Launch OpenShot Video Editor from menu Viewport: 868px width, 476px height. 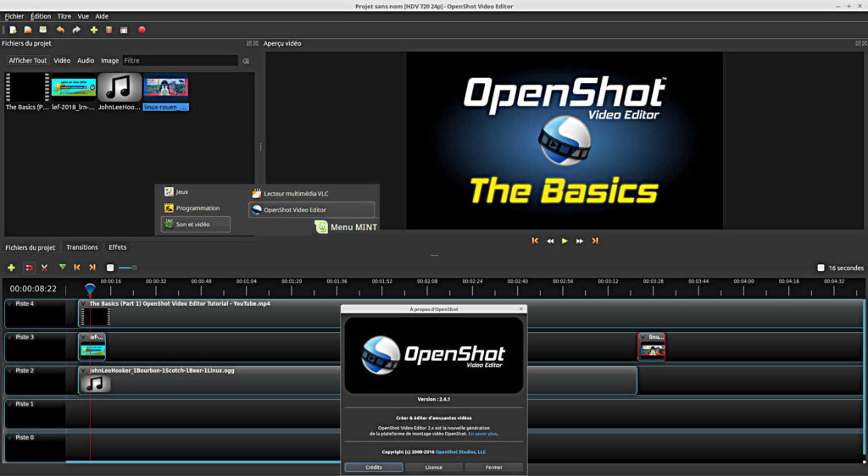pyautogui.click(x=312, y=210)
